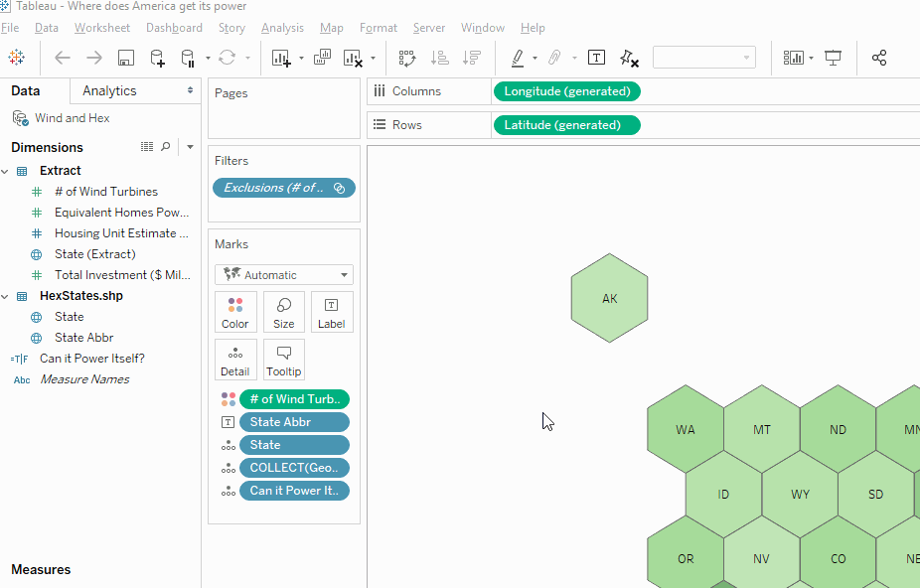The height and width of the screenshot is (588, 920).
Task: Click the Run update refresh icon
Action: coord(228,58)
